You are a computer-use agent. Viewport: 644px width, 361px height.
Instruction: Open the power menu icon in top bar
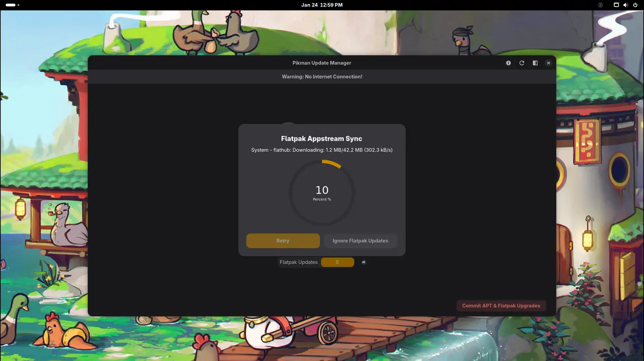click(x=635, y=5)
